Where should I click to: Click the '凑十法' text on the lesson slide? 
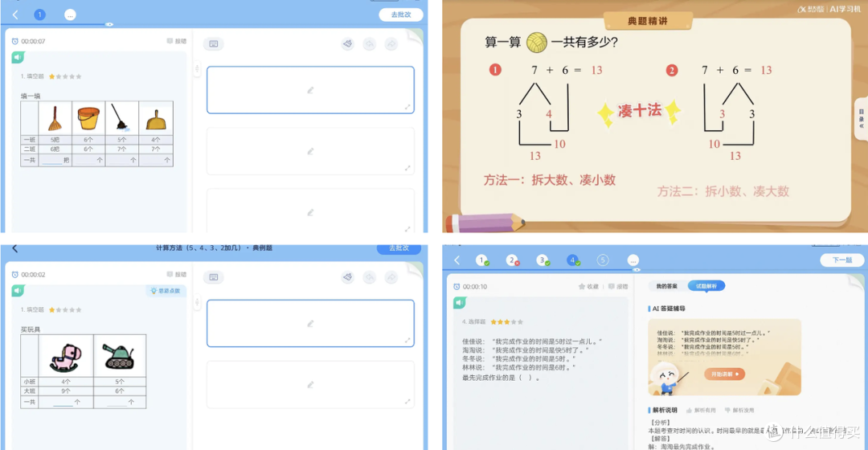click(640, 111)
